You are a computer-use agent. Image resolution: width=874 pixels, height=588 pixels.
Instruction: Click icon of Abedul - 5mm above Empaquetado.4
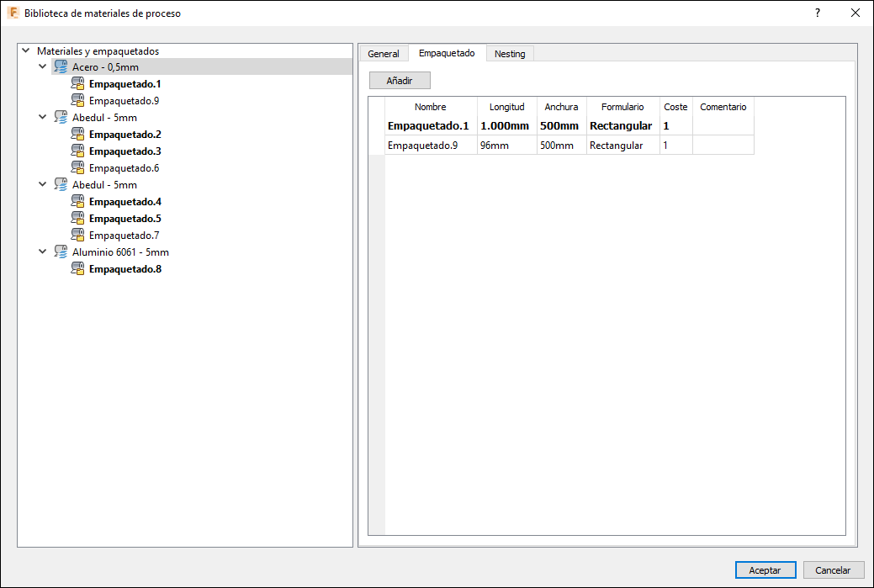[61, 184]
